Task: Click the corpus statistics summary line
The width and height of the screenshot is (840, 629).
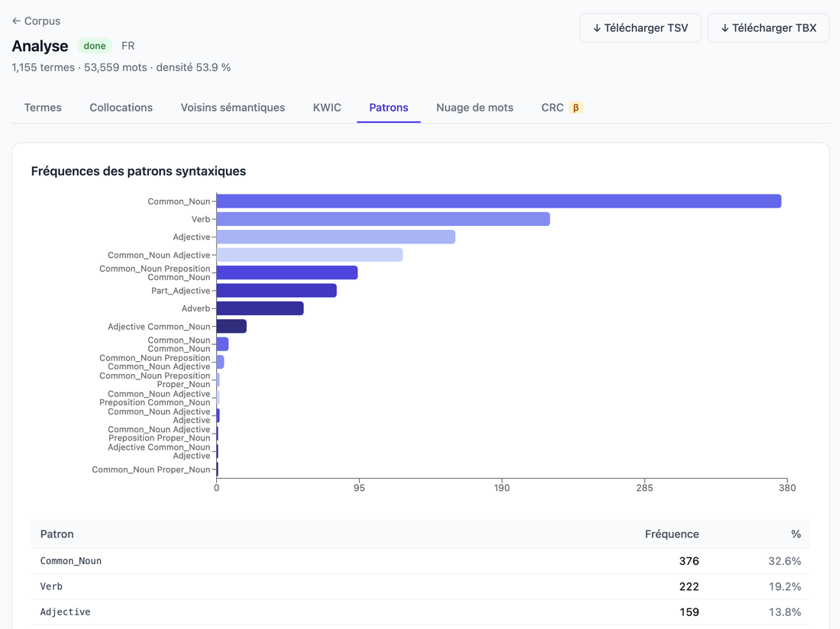Action: coord(121,67)
